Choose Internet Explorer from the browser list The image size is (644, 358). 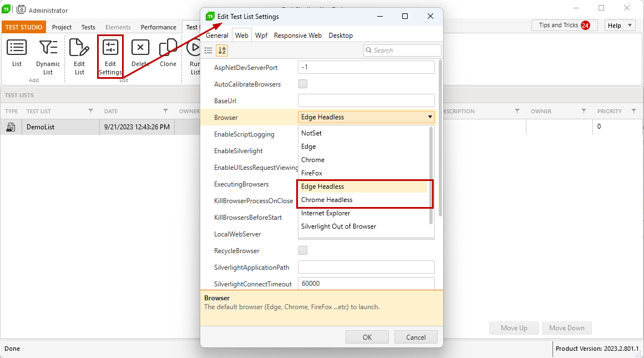[363, 213]
